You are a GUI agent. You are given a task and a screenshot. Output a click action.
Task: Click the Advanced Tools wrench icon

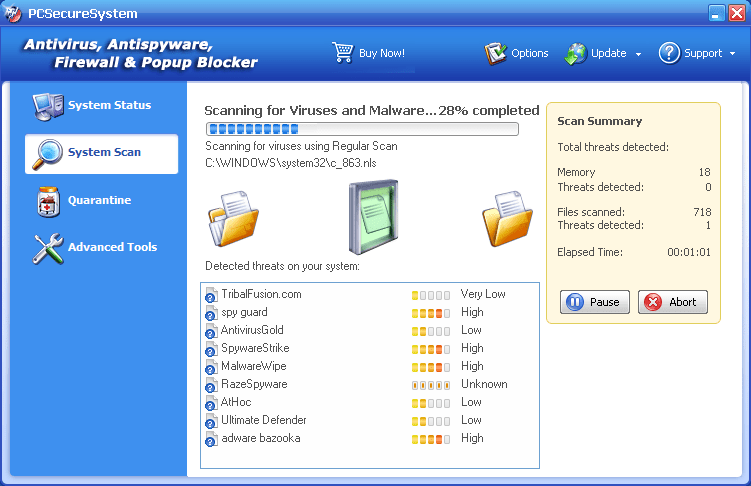tap(47, 248)
